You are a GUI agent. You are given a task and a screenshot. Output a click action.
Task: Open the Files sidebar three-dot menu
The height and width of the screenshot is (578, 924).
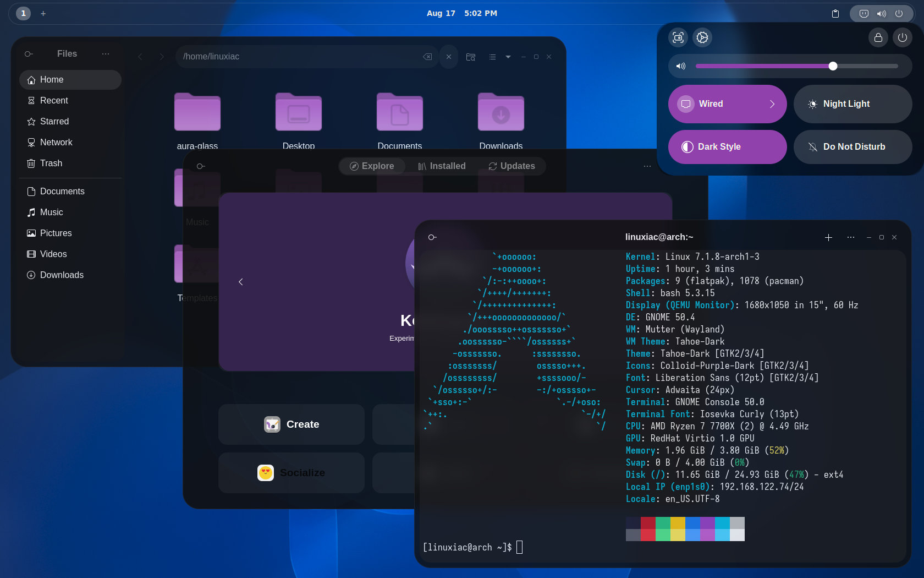(106, 54)
